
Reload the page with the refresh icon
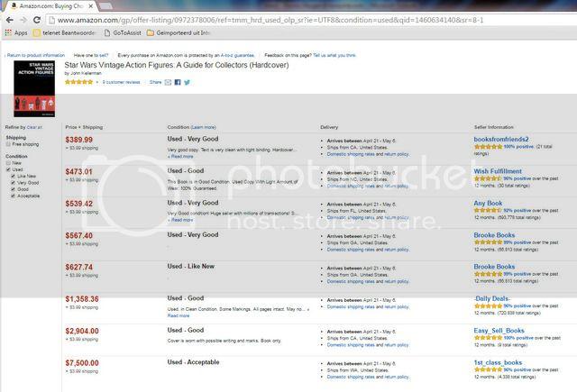pyautogui.click(x=36, y=20)
